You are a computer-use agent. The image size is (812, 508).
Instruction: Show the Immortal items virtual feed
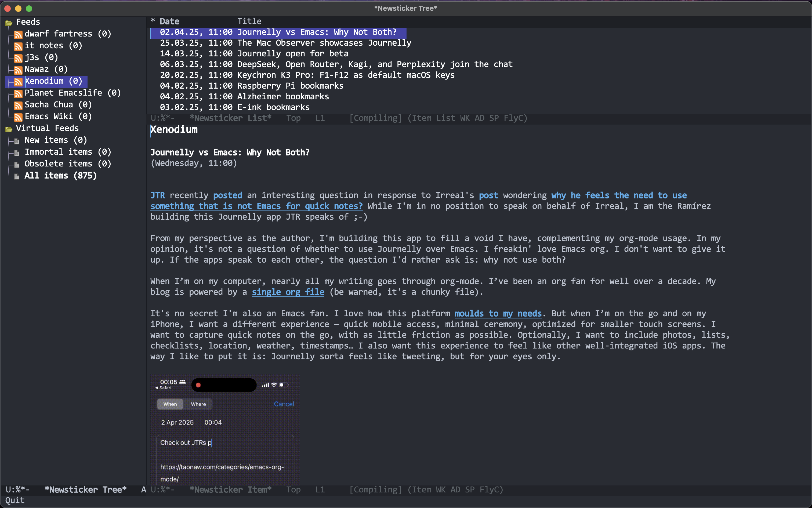pyautogui.click(x=68, y=152)
